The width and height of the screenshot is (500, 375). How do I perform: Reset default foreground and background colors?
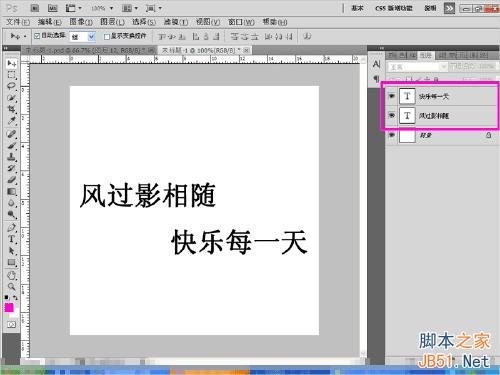click(x=6, y=297)
